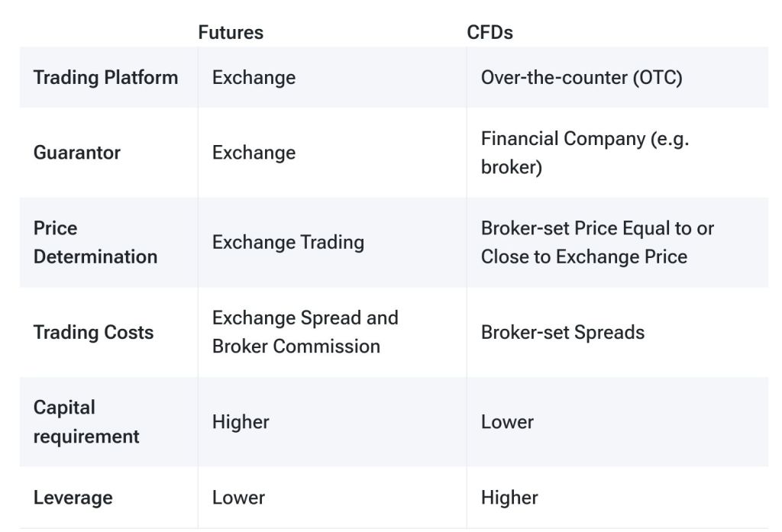782x532 pixels.
Task: Click the Capital requirement row label
Action: pos(86,421)
